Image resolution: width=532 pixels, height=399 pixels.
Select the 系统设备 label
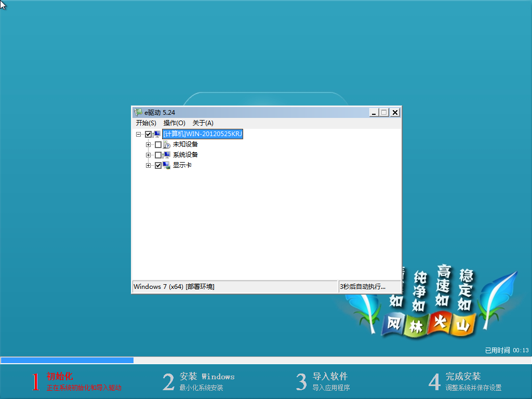185,155
